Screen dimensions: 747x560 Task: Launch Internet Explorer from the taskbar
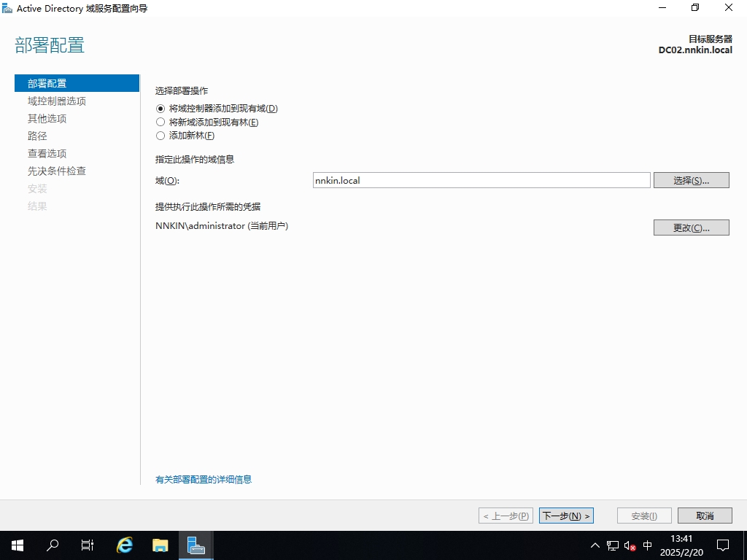click(125, 545)
